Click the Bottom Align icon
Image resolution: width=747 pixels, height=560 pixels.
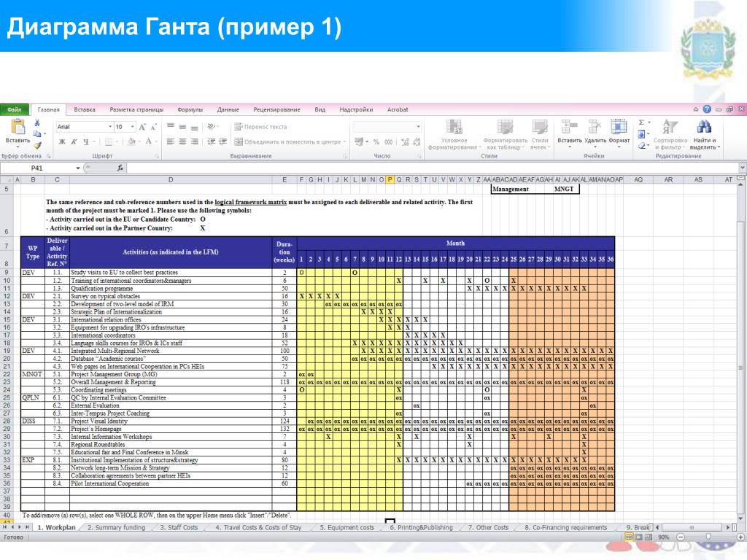pos(194,127)
